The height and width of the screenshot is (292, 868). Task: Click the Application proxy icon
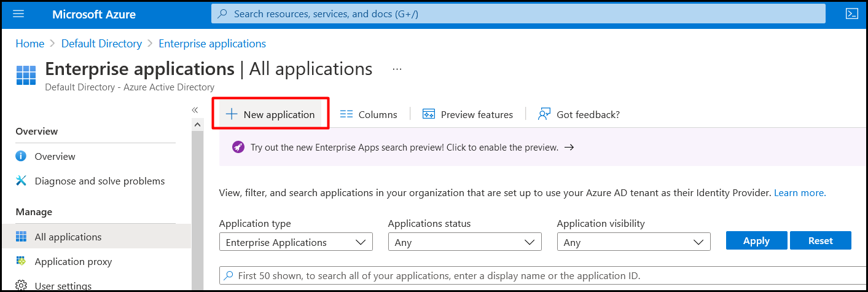click(22, 261)
